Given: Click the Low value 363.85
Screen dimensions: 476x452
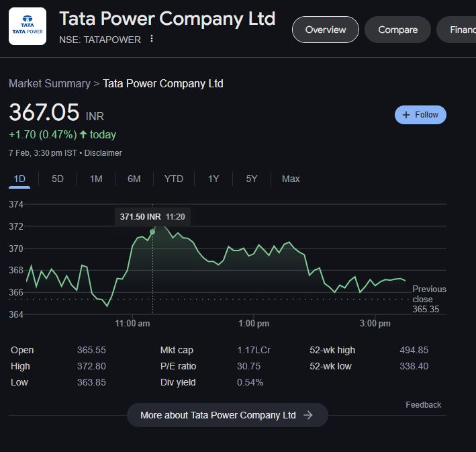Looking at the screenshot, I should [91, 382].
